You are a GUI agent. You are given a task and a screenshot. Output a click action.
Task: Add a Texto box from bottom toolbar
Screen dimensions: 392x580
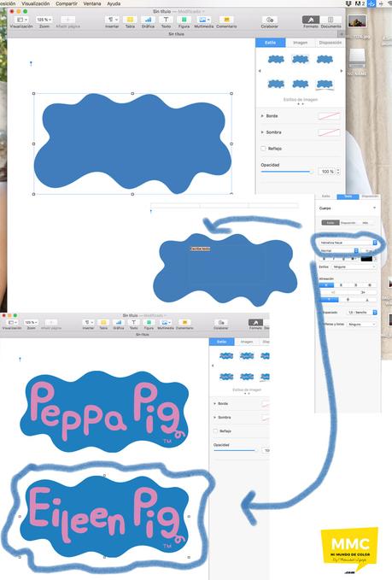click(x=133, y=323)
